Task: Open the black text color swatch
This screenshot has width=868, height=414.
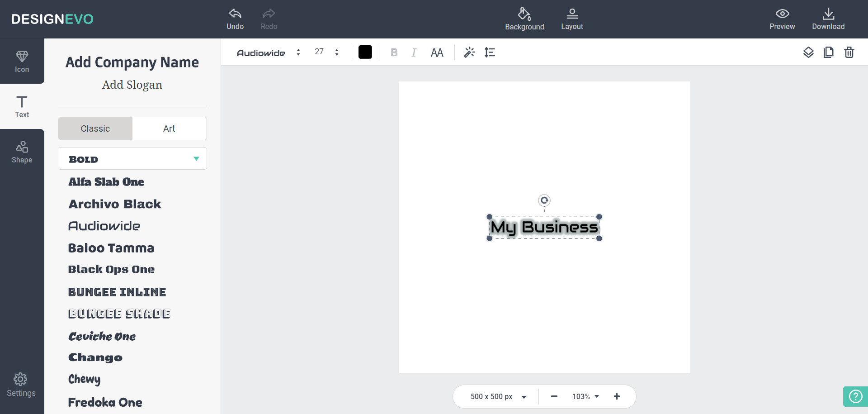Action: (365, 52)
